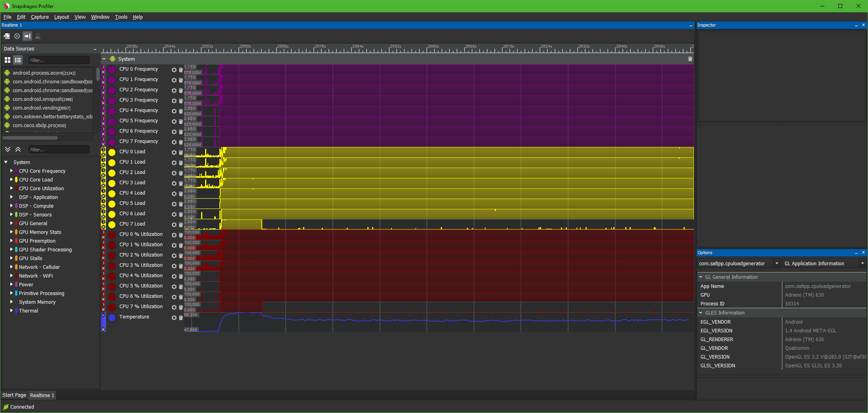Collapse all metric categories
This screenshot has height=413, width=868.
(18, 149)
